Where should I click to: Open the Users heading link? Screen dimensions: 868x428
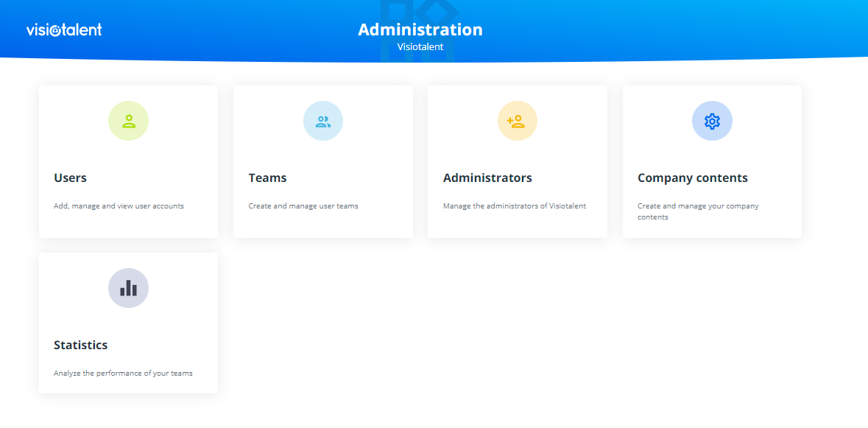tap(70, 178)
